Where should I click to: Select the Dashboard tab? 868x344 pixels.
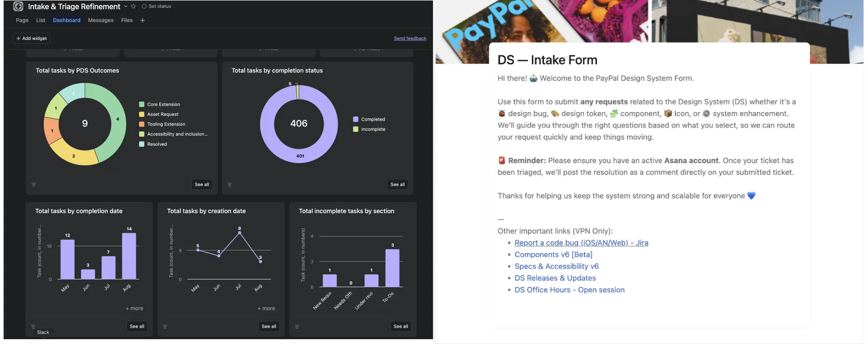66,20
